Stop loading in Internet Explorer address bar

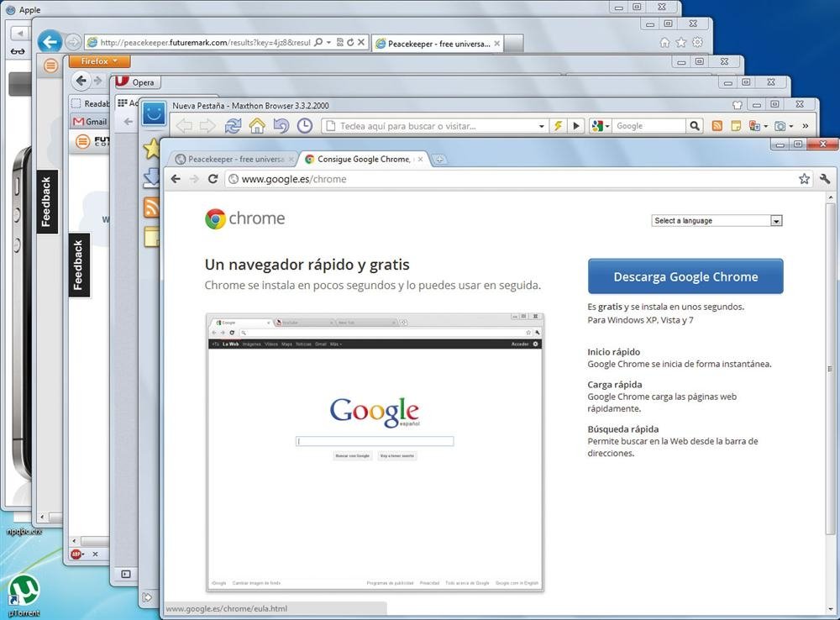tap(361, 42)
